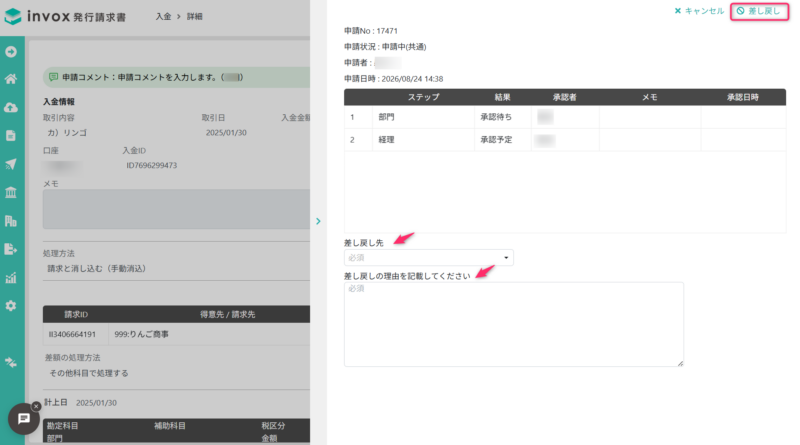
Task: Click the 申請No : 17471 text
Action: (371, 31)
